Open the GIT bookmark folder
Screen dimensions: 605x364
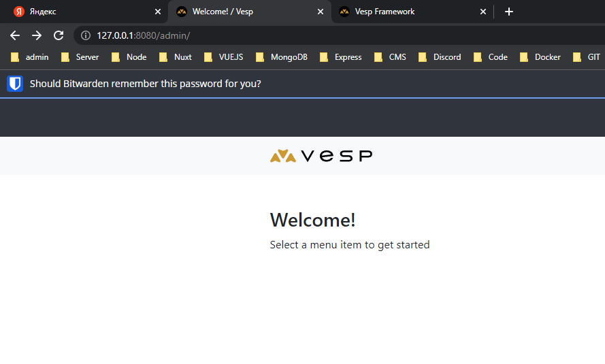click(x=587, y=57)
